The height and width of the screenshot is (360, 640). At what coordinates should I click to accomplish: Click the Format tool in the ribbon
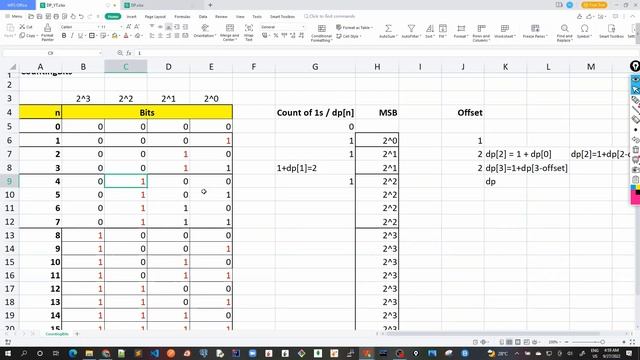tap(461, 31)
